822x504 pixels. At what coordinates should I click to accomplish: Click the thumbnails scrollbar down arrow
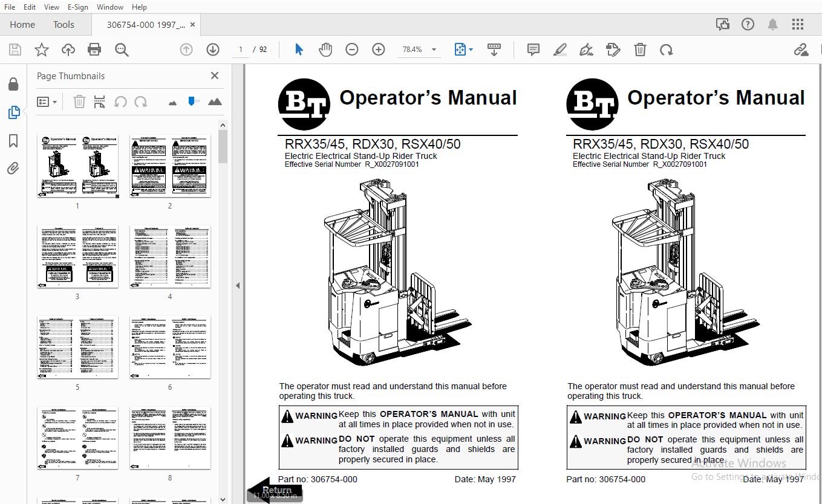[x=223, y=499]
